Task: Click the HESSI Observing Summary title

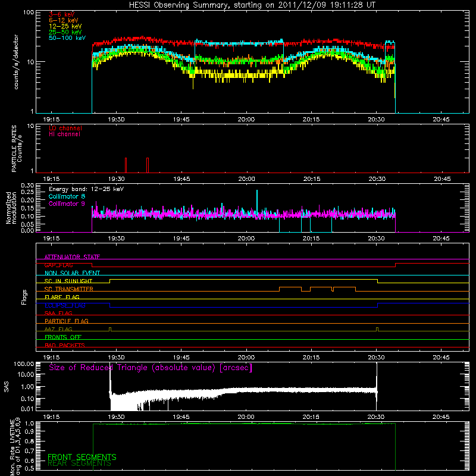Action: tap(252, 5)
